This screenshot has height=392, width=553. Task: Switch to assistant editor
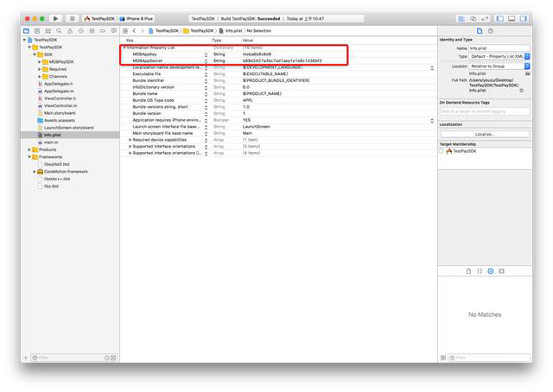(473, 19)
